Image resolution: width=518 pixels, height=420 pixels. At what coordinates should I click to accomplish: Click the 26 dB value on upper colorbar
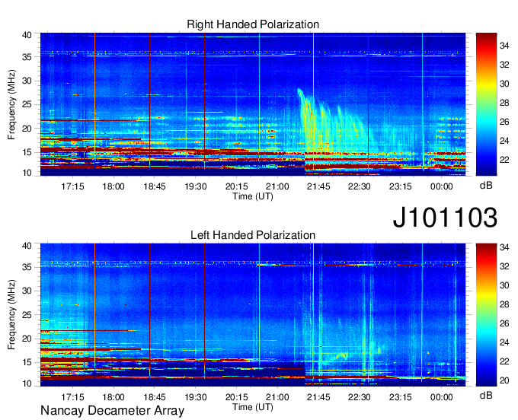click(504, 122)
